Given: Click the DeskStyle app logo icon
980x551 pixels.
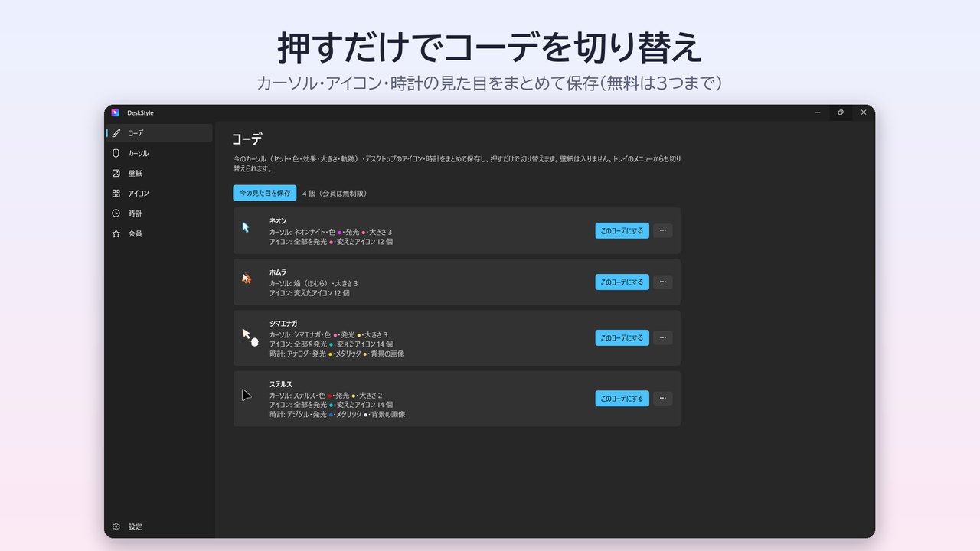Looking at the screenshot, I should click(116, 112).
